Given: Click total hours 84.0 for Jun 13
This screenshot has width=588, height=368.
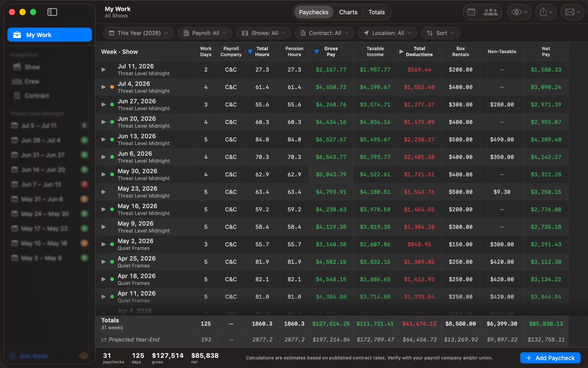Looking at the screenshot, I should [x=262, y=140].
